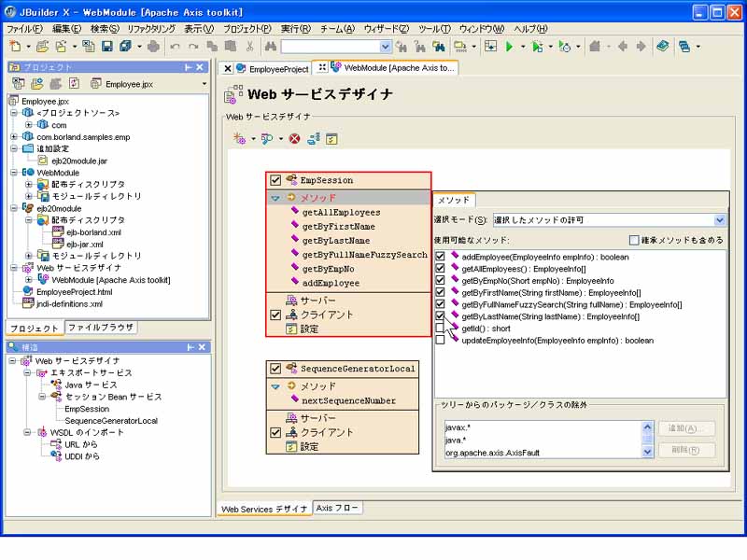Click the Debug project toolbar icon
The image size is (747, 560).
537,46
